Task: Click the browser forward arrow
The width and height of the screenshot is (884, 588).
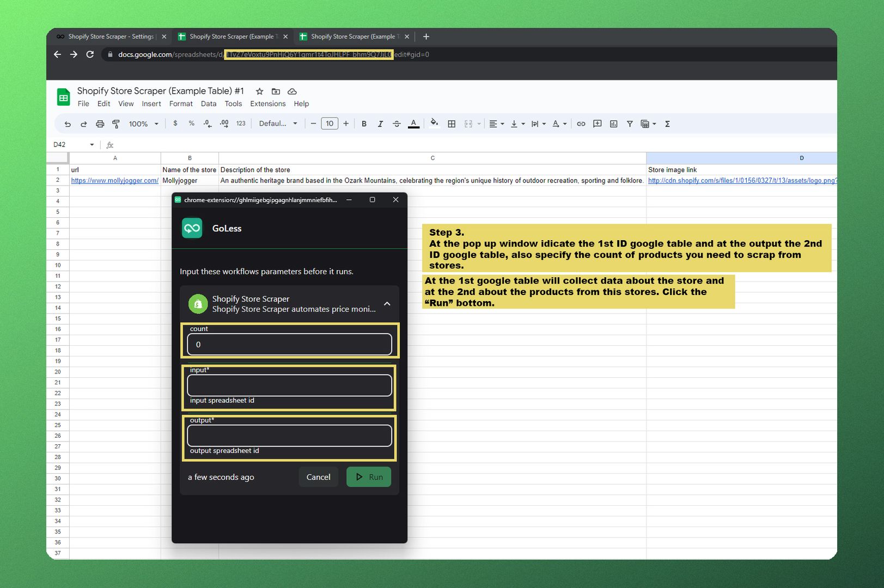Action: [74, 54]
